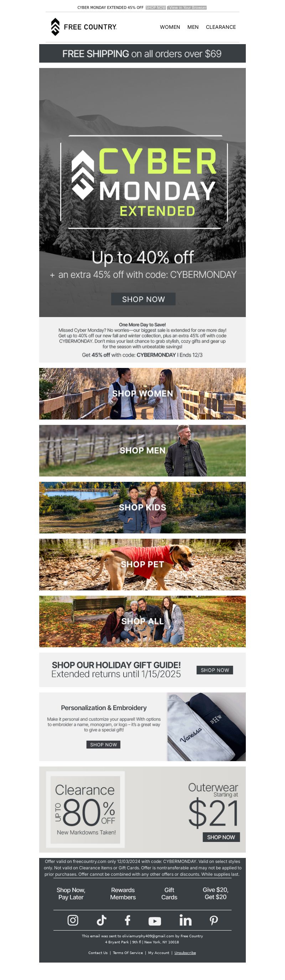Click View in Your Browser link
Image resolution: width=285 pixels, height=980 pixels.
tap(188, 7)
